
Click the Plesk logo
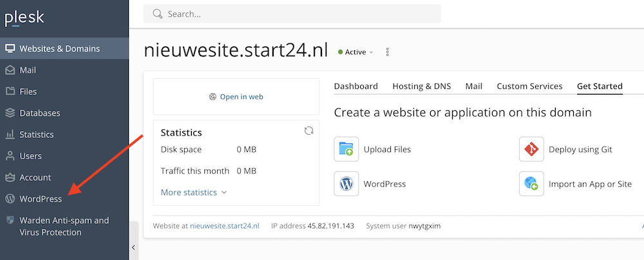tap(24, 18)
